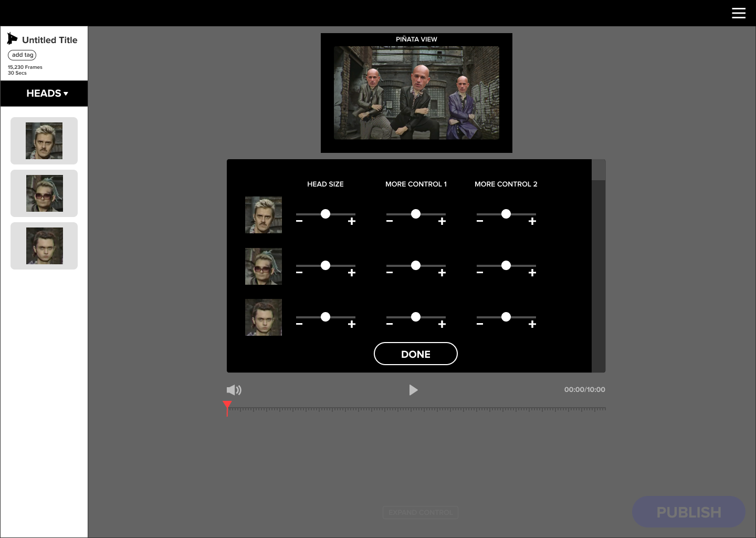Click the Untitled Title project name

(x=50, y=40)
